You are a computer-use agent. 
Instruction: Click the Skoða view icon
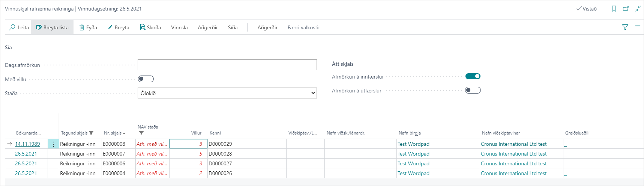[143, 27]
